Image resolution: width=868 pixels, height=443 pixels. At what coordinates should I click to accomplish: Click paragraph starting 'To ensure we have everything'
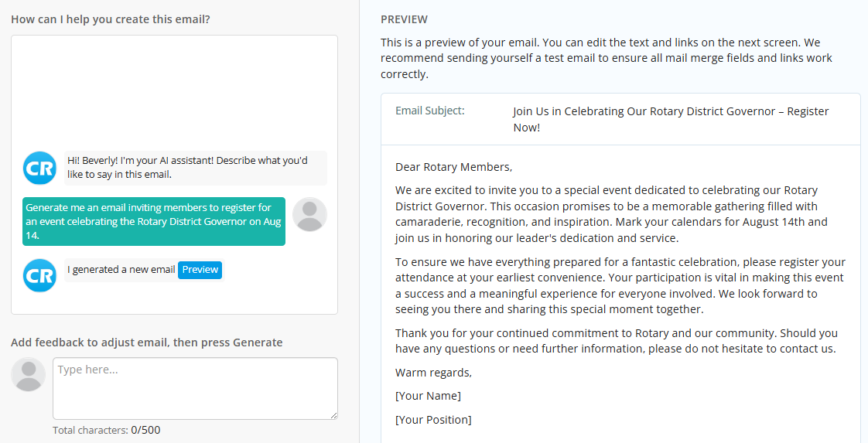(x=620, y=285)
